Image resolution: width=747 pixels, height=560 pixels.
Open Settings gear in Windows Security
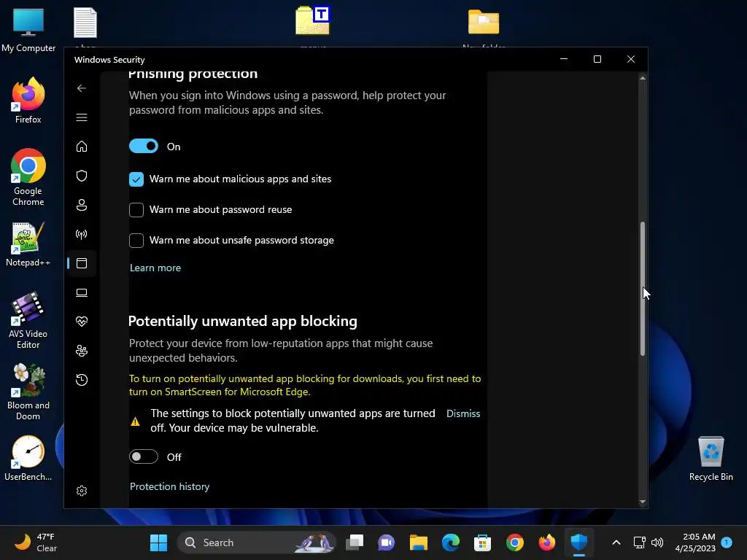pos(82,491)
